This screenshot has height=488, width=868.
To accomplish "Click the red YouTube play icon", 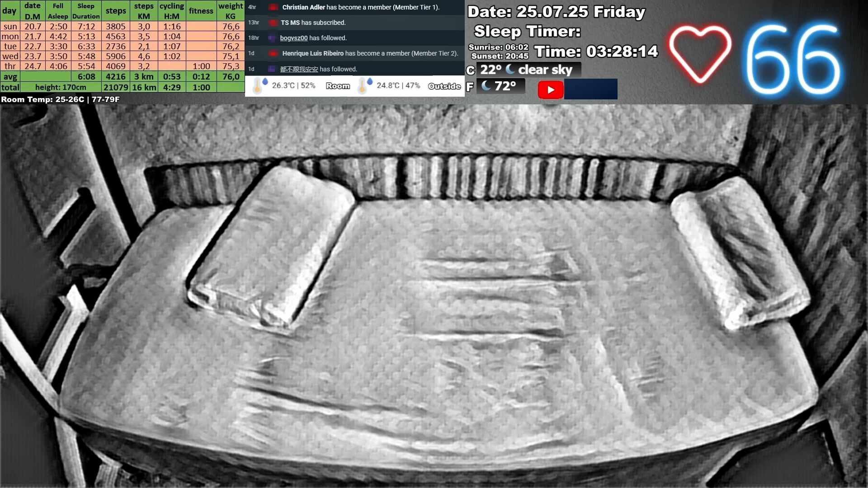I will pos(551,89).
